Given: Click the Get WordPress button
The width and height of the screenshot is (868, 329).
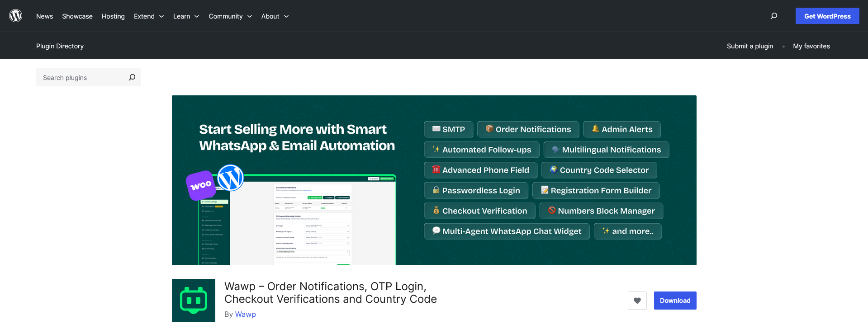Looking at the screenshot, I should pyautogui.click(x=827, y=16).
